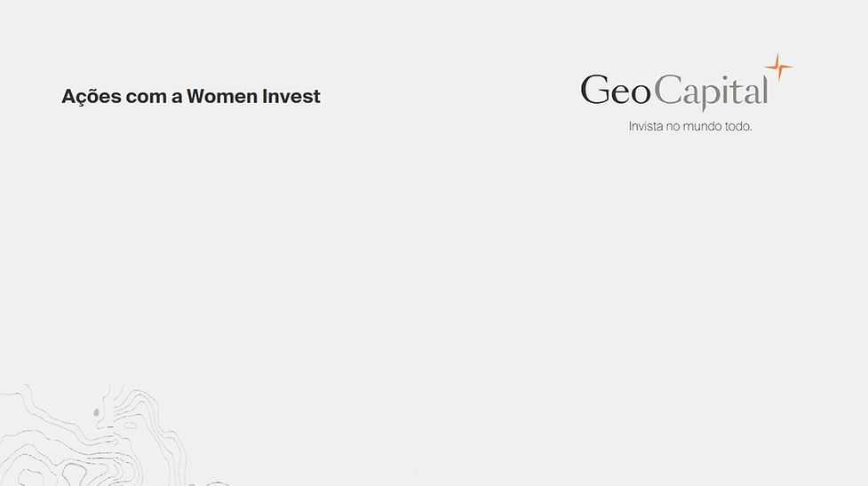The height and width of the screenshot is (486, 868).
Task: Click the gray "Capital" word in the logo
Action: click(x=711, y=92)
